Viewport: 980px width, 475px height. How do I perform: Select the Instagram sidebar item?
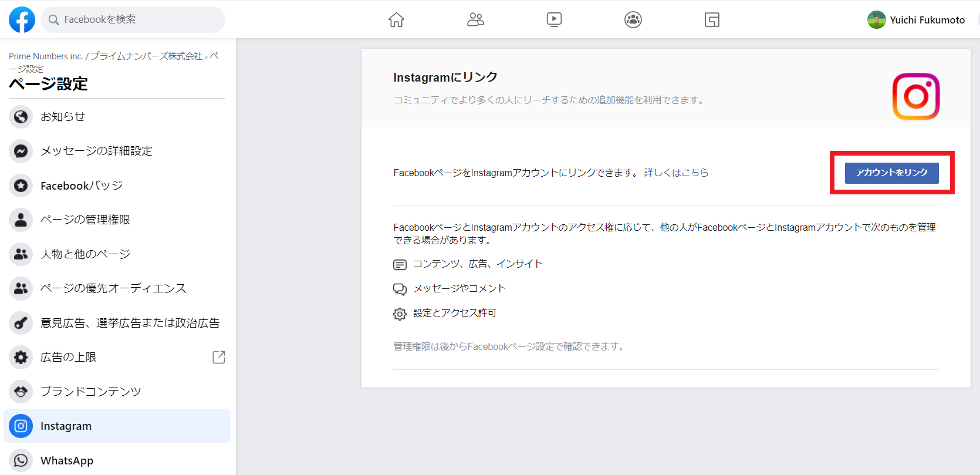coord(117,426)
